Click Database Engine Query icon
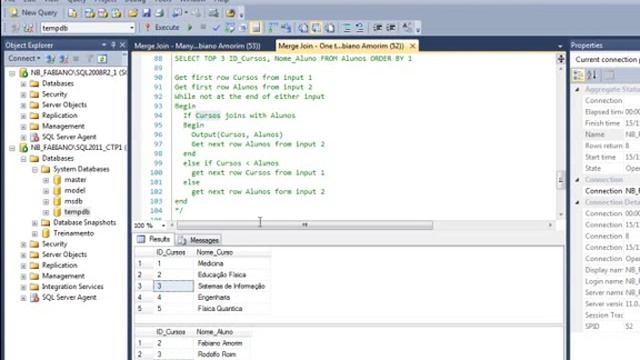The height and width of the screenshot is (360, 640). [73, 13]
